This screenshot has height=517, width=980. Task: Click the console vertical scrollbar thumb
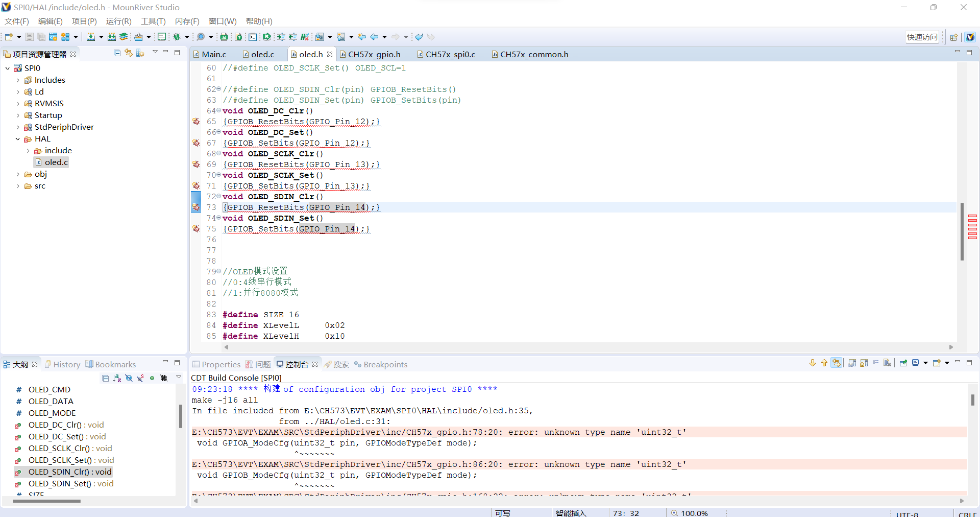(972, 400)
